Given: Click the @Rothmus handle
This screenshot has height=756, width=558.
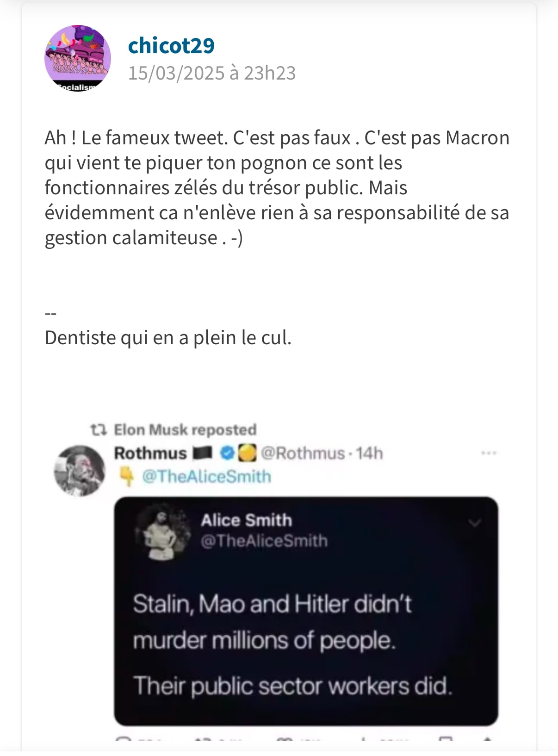Looking at the screenshot, I should (303, 453).
